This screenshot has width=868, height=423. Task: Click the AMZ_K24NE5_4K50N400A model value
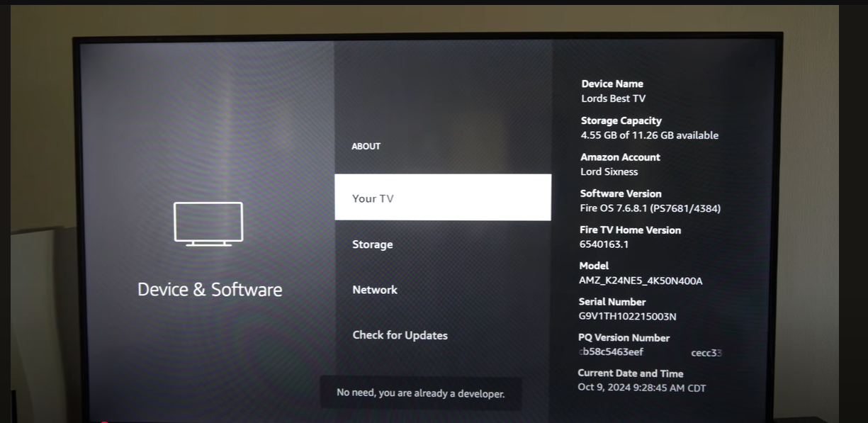641,281
